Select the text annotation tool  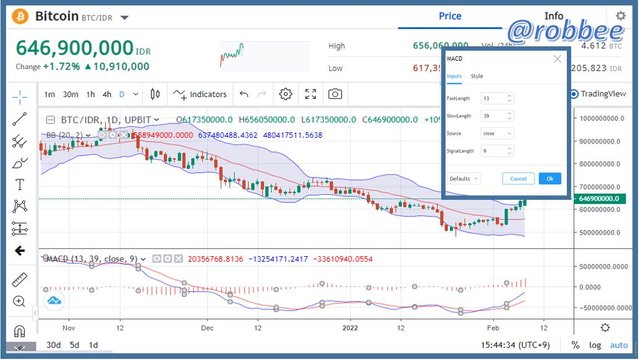pyautogui.click(x=19, y=184)
